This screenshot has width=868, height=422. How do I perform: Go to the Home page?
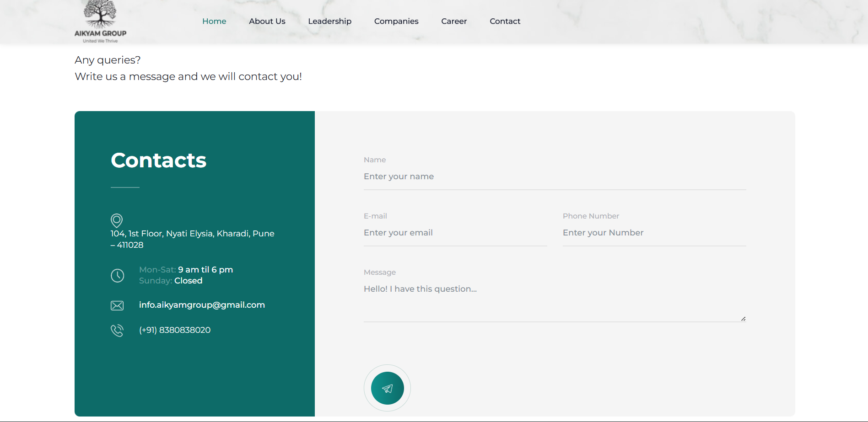pyautogui.click(x=214, y=21)
